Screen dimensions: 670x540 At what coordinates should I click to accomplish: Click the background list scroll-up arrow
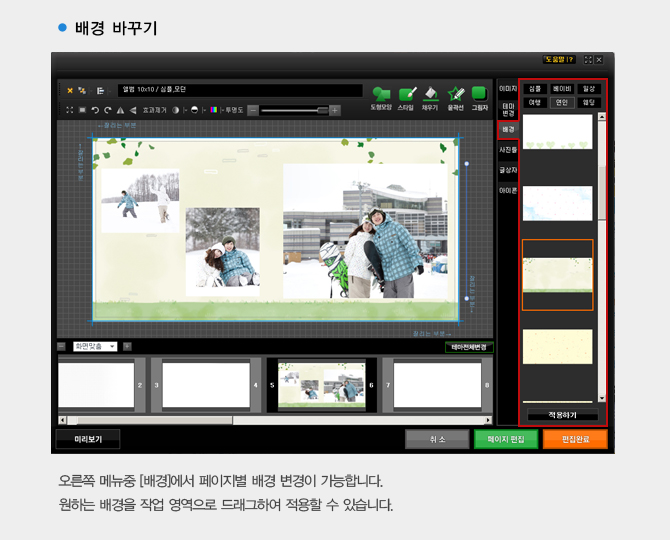(602, 117)
